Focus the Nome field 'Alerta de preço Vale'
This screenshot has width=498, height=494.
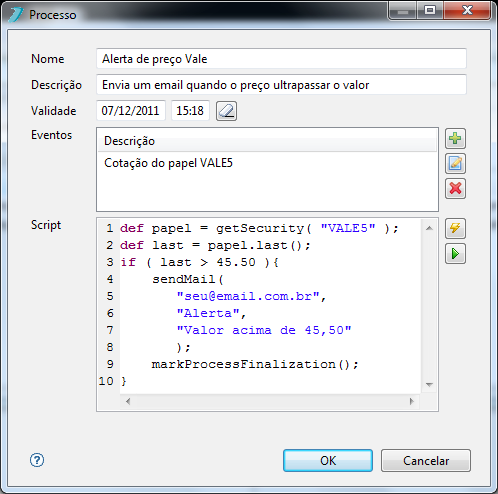tap(281, 59)
